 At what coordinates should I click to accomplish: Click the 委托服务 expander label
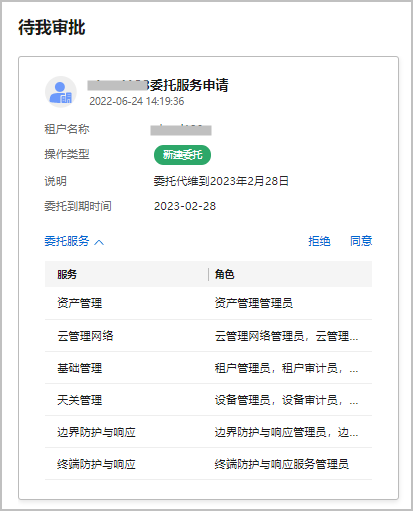[67, 241]
